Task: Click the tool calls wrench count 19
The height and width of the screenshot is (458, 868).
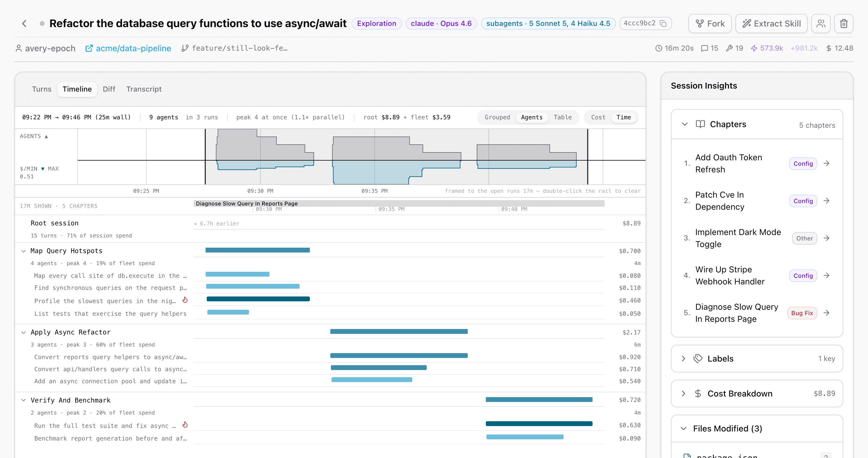Action: (734, 48)
